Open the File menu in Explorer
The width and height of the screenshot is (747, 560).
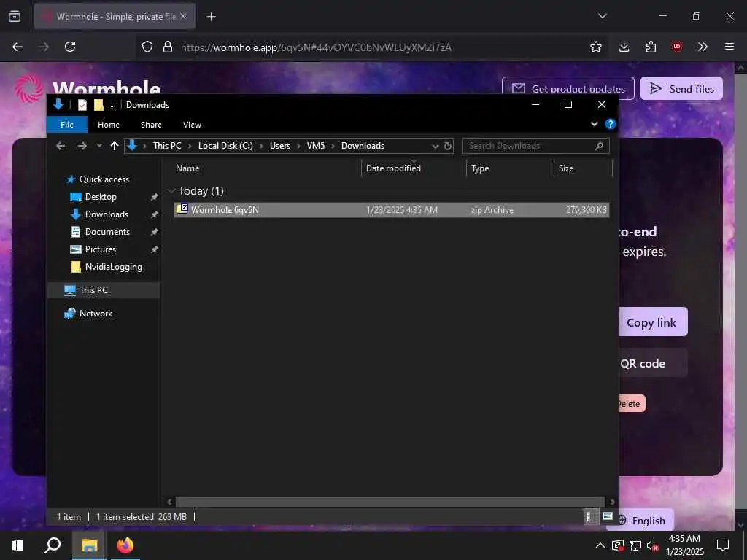click(x=67, y=124)
